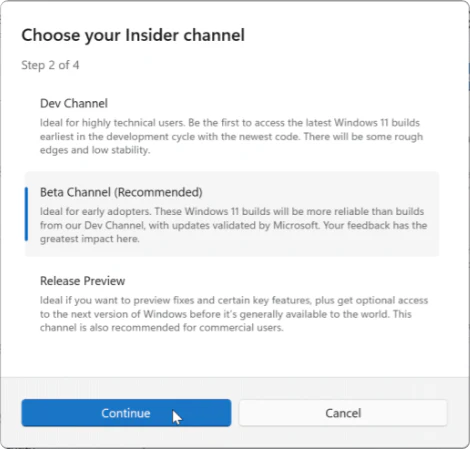Viewport: 470px width, 449px height.
Task: Choose the Beta Channel (Recommended) option
Action: [x=232, y=214]
